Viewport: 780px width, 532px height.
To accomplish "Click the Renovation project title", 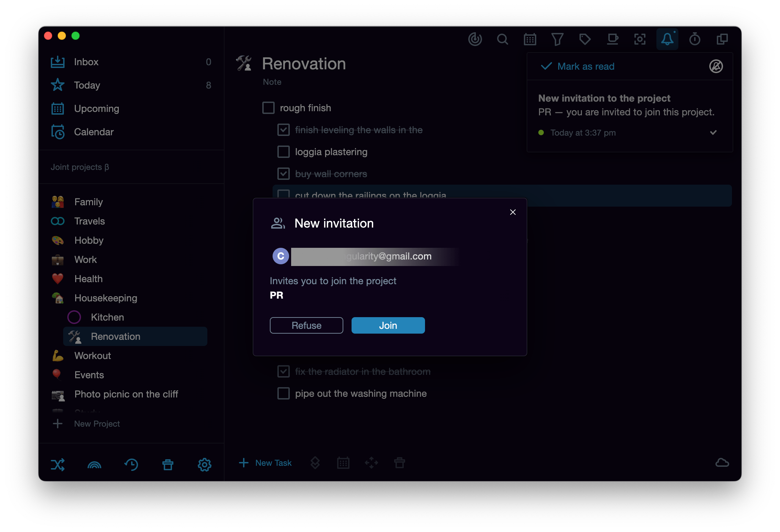I will click(x=304, y=63).
